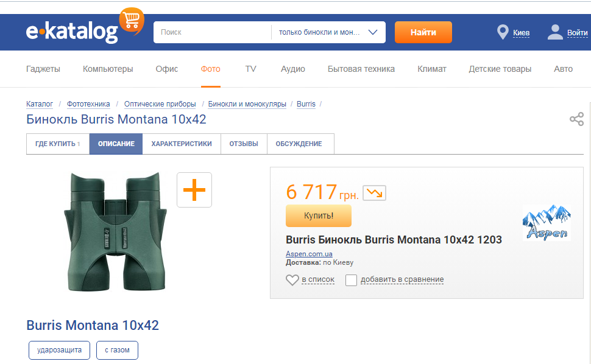This screenshot has height=364, width=591.
Task: Click the binoculars product image
Action: [x=116, y=231]
